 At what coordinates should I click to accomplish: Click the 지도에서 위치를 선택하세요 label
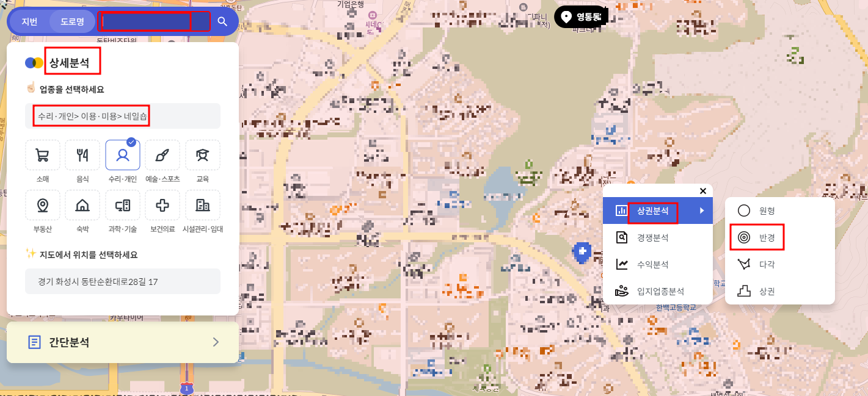89,254
